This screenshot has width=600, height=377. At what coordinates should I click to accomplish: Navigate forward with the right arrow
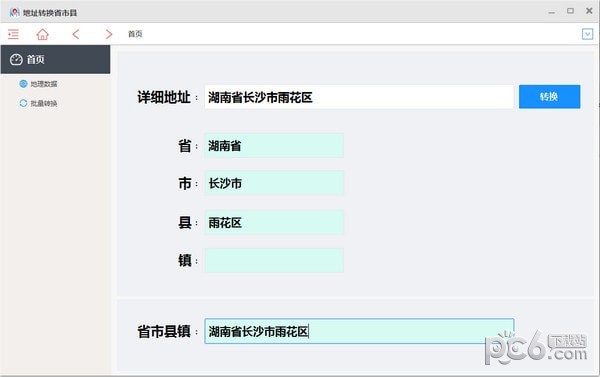109,34
